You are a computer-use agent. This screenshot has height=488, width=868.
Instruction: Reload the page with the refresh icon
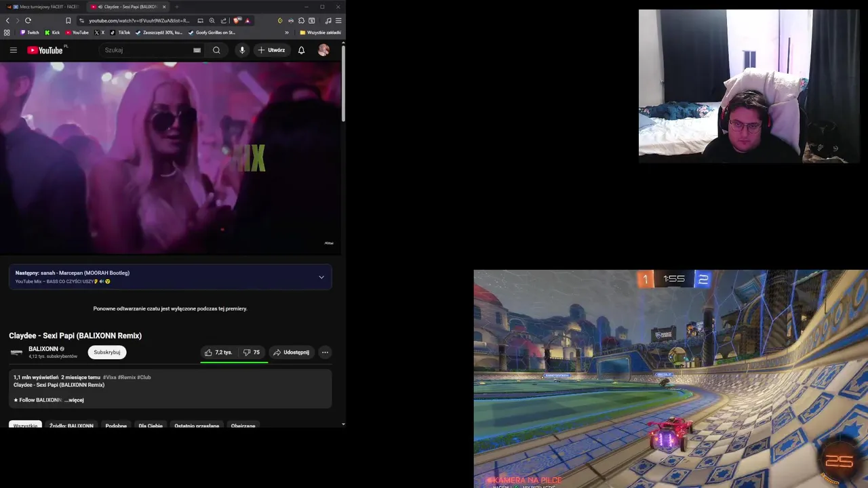pyautogui.click(x=28, y=20)
